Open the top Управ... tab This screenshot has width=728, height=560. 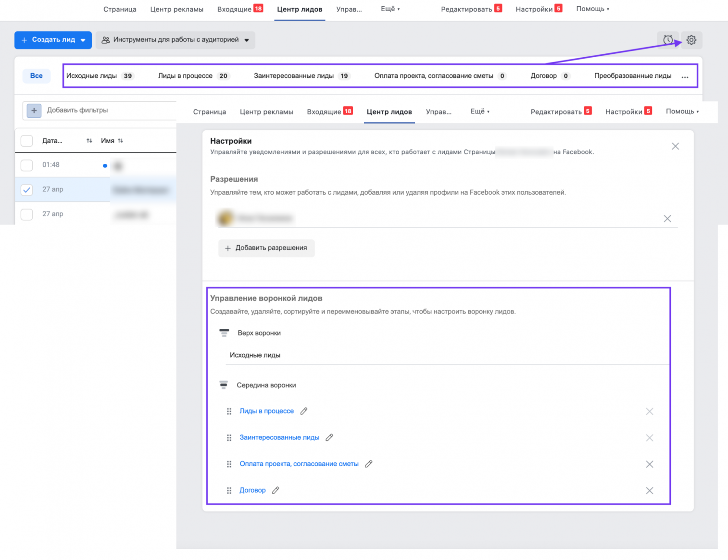point(349,9)
